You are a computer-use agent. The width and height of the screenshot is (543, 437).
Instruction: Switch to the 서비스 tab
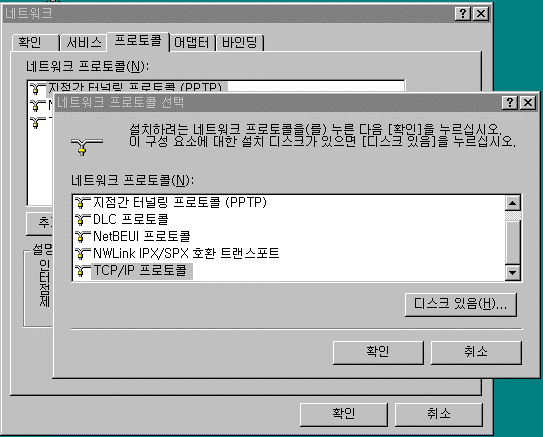[x=84, y=43]
